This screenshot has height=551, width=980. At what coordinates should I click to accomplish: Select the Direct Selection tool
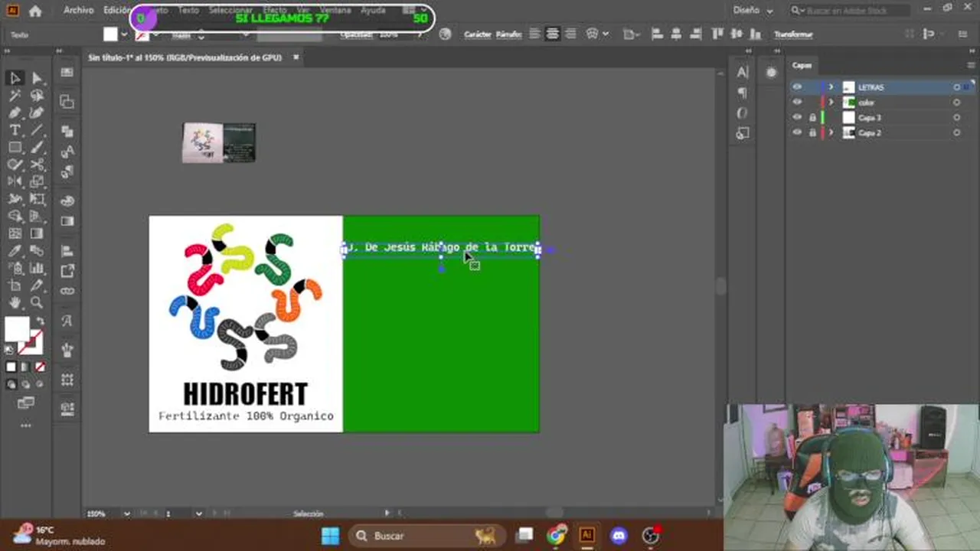coord(37,78)
